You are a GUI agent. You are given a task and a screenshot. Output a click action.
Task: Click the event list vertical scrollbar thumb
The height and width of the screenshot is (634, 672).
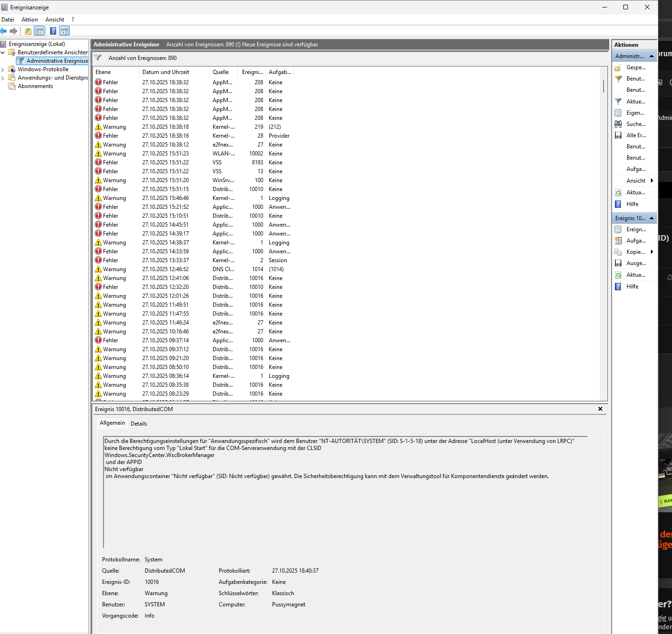tap(604, 86)
